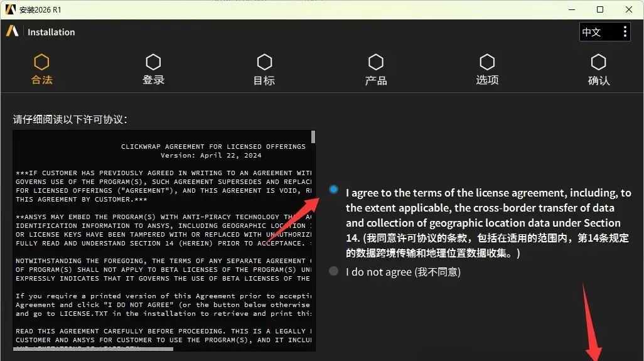Select the 登录 step hexagon icon

153,62
